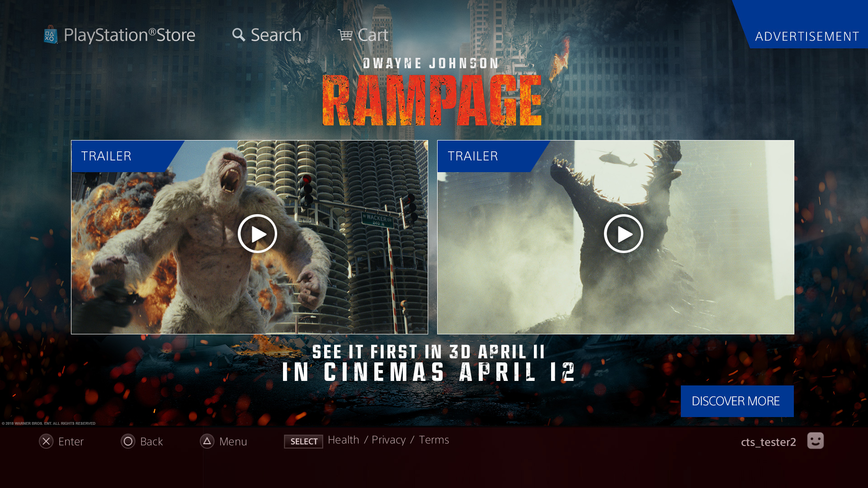This screenshot has height=488, width=868.
Task: Click 'SEE IT FIRST IN 3D APRIL 11' text
Action: 429,352
